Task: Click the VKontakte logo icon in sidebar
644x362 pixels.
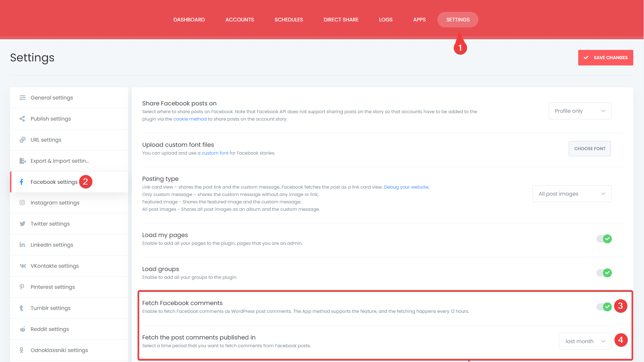Action: [x=23, y=266]
